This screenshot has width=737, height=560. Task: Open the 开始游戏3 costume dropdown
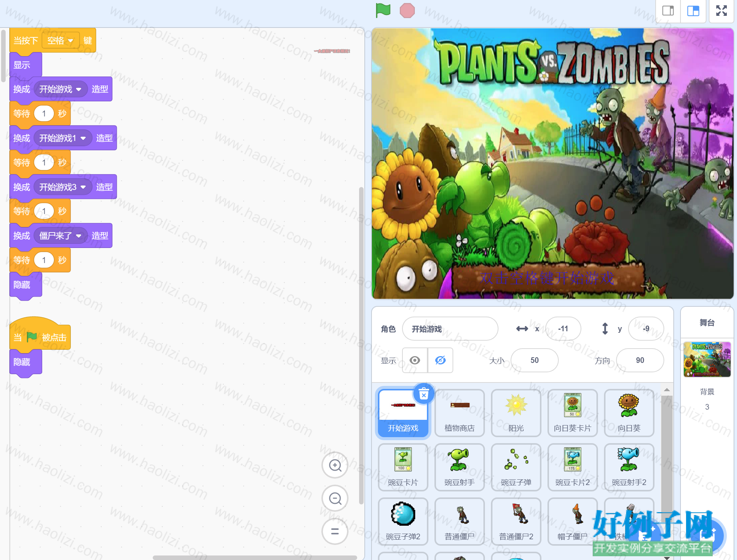pyautogui.click(x=63, y=187)
